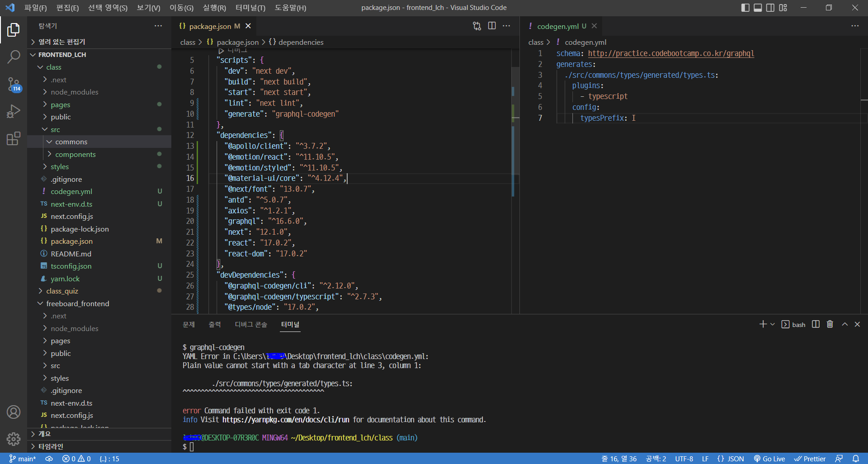Open Source Control view with 114 badge
The height and width of the screenshot is (464, 868).
tap(14, 84)
